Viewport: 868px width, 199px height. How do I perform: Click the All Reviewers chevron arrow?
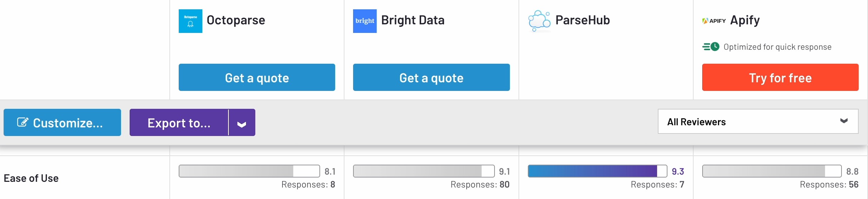[844, 121]
